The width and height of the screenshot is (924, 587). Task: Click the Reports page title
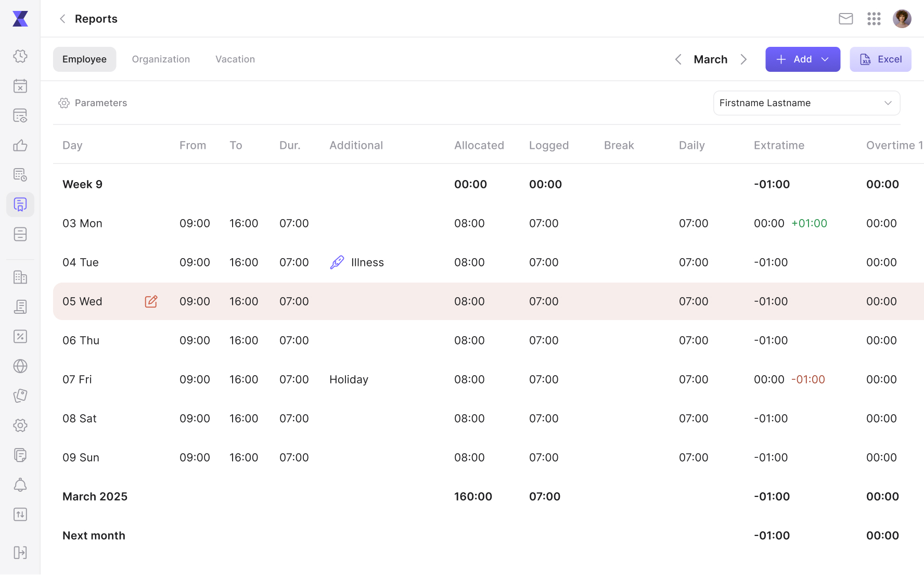click(x=96, y=19)
